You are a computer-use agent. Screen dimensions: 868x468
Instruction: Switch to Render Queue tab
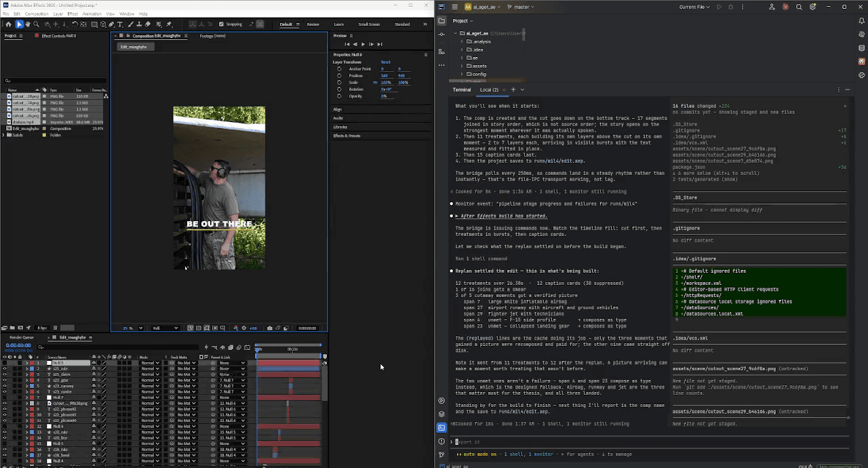pos(22,337)
